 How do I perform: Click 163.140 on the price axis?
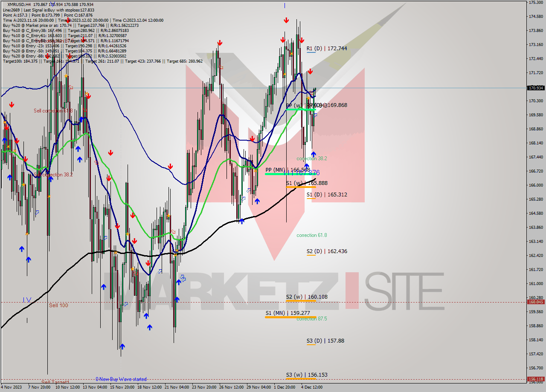tap(536, 242)
